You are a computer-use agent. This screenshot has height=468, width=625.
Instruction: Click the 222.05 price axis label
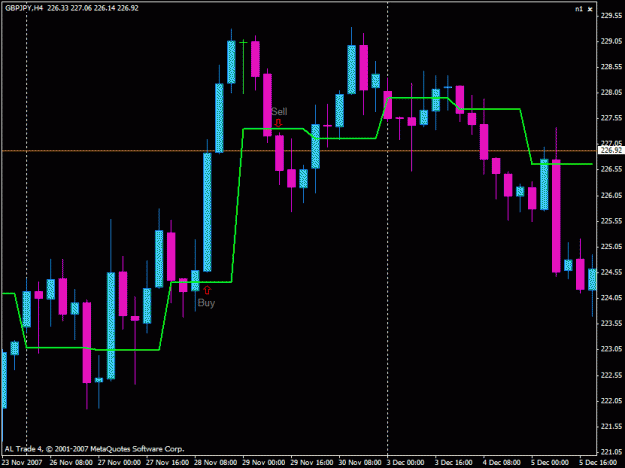click(611, 401)
